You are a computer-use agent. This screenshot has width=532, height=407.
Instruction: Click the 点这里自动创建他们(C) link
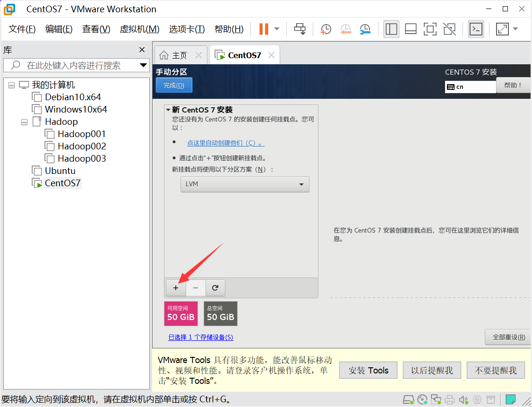click(x=226, y=143)
